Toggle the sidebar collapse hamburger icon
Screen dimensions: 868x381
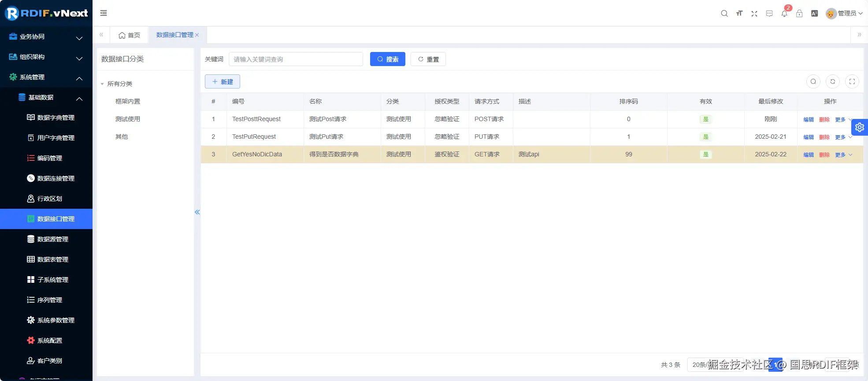(x=104, y=13)
